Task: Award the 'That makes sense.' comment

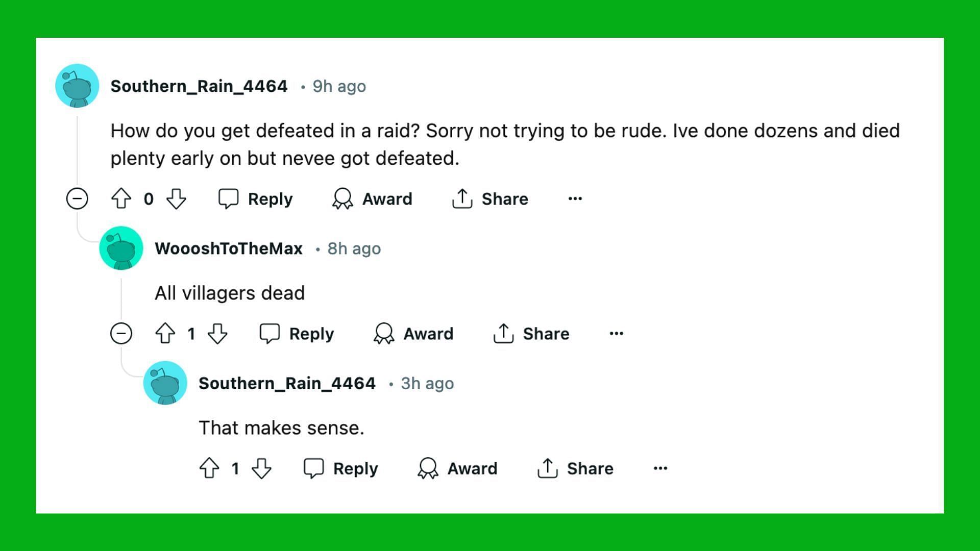Action: pos(457,468)
